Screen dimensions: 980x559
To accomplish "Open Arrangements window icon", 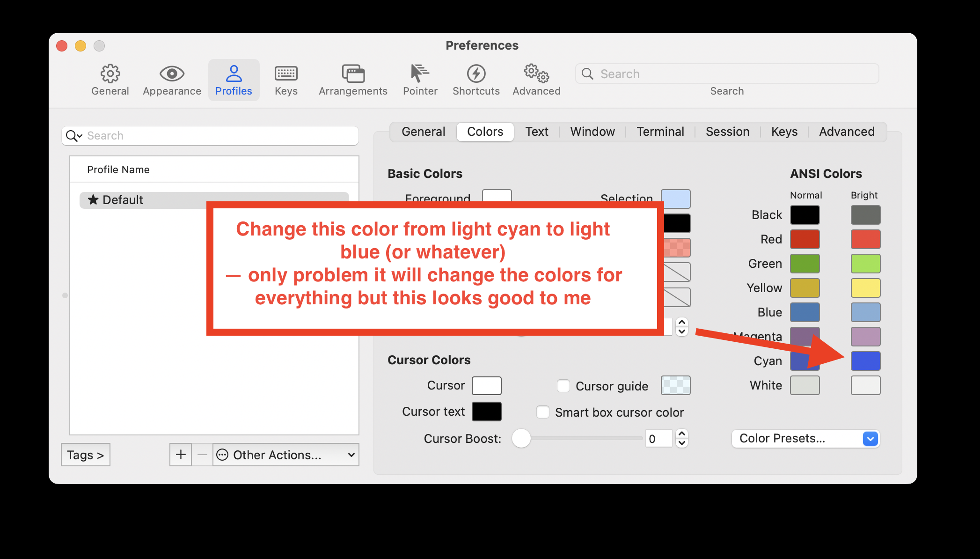I will pyautogui.click(x=353, y=74).
